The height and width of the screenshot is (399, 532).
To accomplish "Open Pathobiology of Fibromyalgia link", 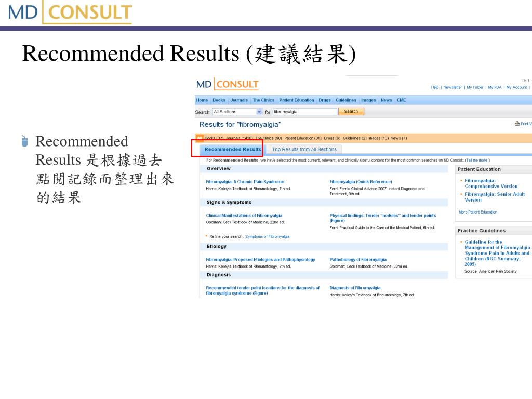I will [x=358, y=260].
